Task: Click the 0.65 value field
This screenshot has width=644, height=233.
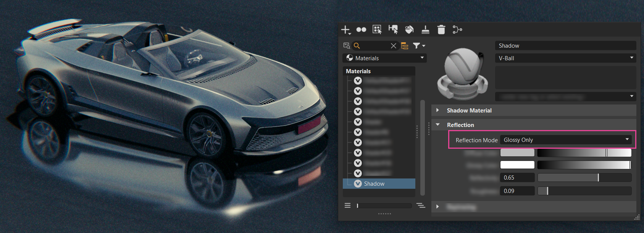Action: [x=517, y=178]
